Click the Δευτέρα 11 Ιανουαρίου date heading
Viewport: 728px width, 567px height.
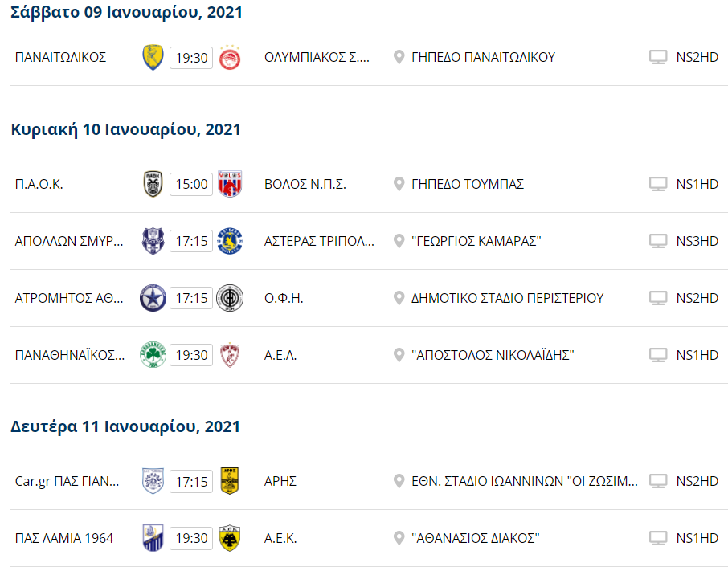(125, 426)
